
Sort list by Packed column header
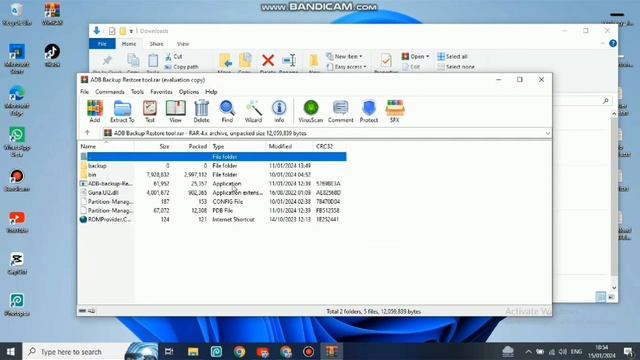(198, 146)
